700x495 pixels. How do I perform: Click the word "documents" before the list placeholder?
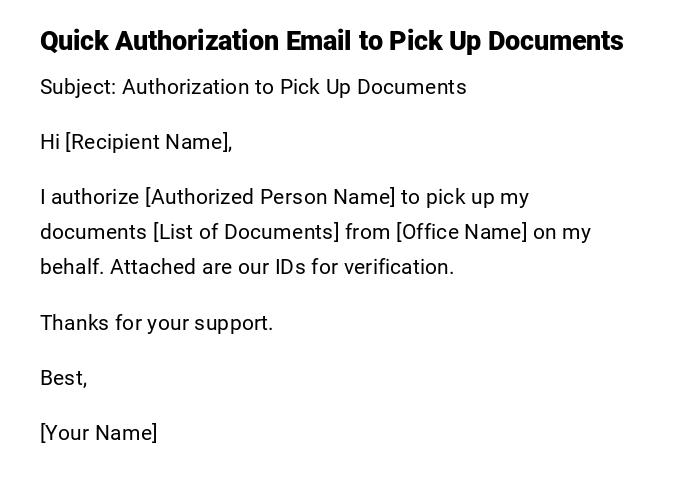coord(93,232)
